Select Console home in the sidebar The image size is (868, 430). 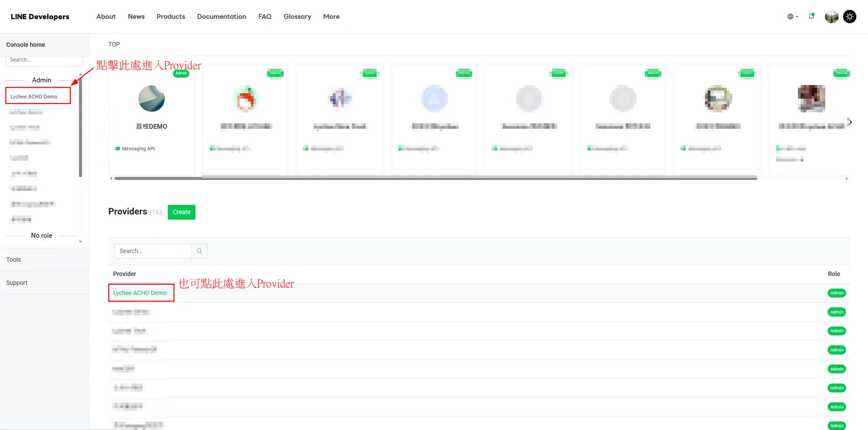pyautogui.click(x=25, y=45)
